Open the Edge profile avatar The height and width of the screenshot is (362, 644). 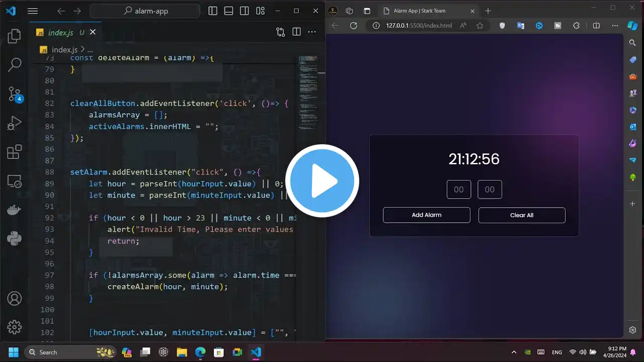(333, 11)
